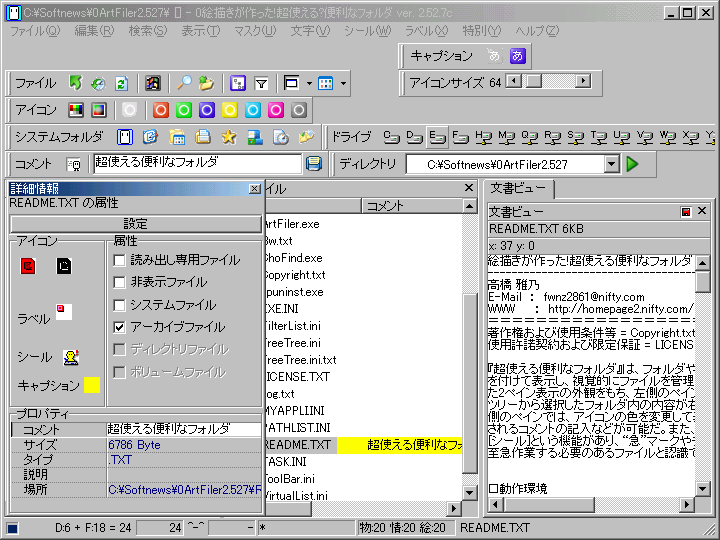The width and height of the screenshot is (720, 540).
Task: Click the 設定 button
Action: pos(135,224)
